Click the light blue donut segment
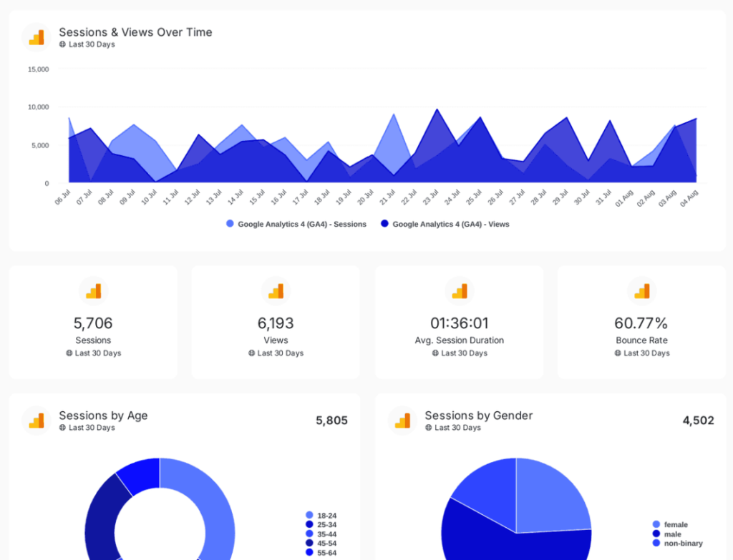The image size is (733, 560). coord(213,502)
